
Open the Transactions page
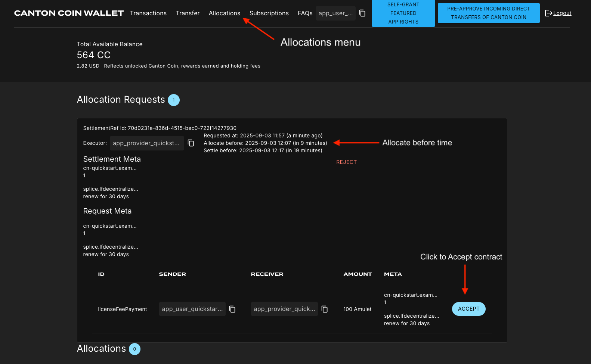coord(148,13)
